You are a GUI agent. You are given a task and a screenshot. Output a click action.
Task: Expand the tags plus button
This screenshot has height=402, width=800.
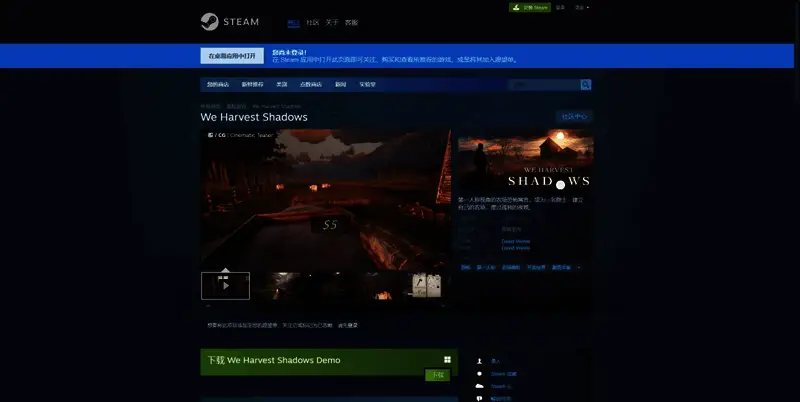579,267
